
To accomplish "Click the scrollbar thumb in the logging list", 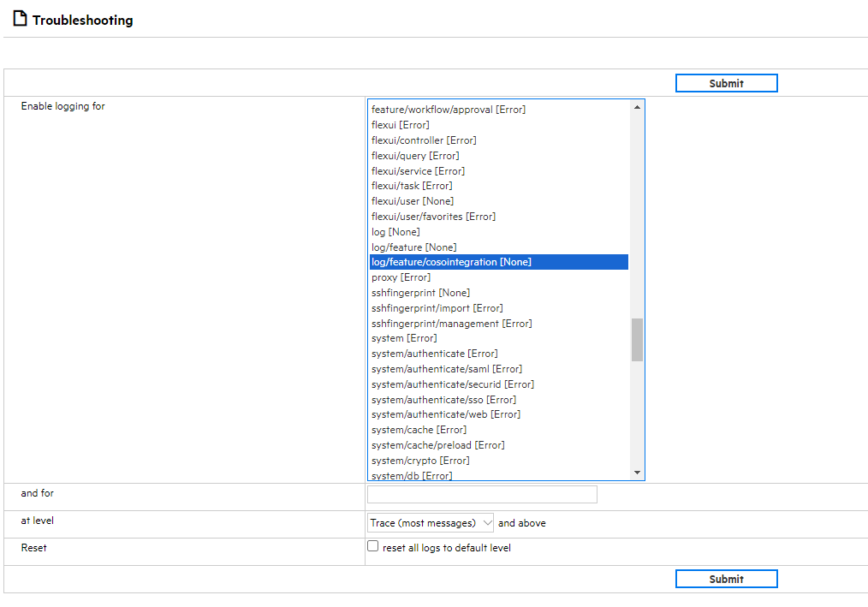I will (637, 338).
